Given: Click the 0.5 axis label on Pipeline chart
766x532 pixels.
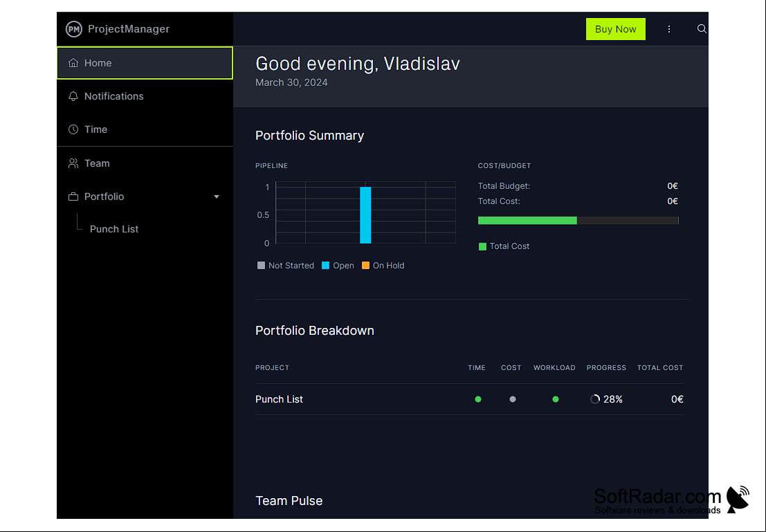Looking at the screenshot, I should 263,215.
